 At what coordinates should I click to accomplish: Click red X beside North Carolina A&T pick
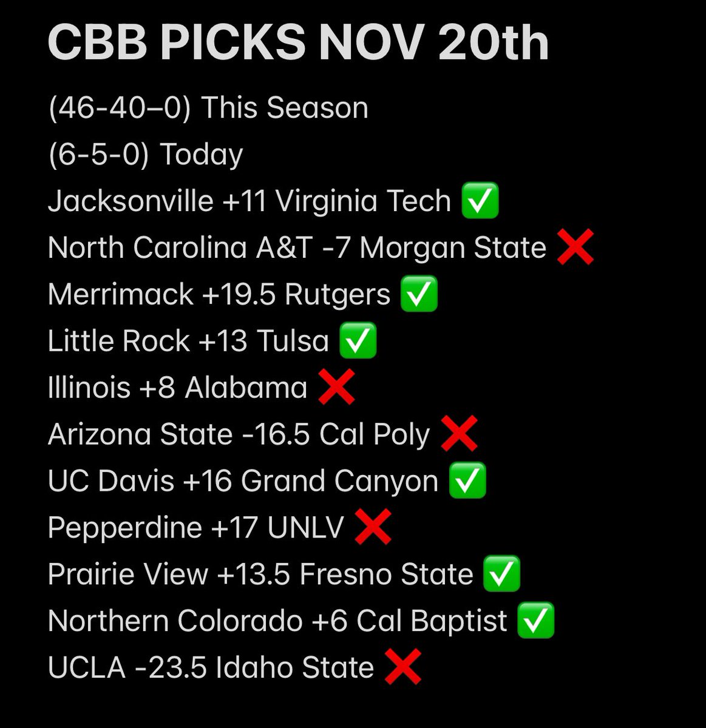(x=575, y=248)
